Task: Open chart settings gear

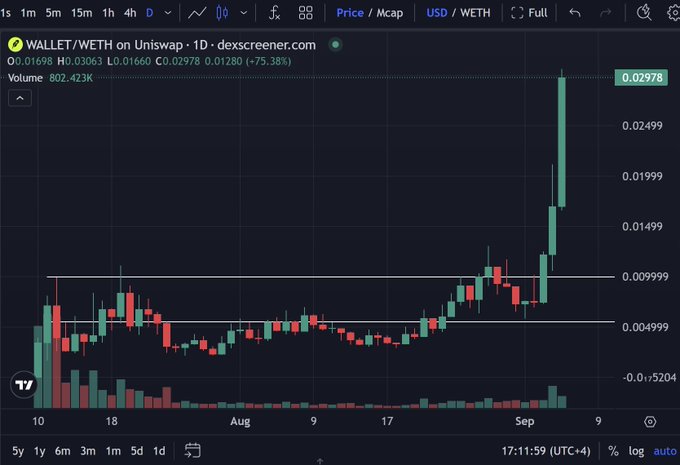Action: pyautogui.click(x=673, y=13)
